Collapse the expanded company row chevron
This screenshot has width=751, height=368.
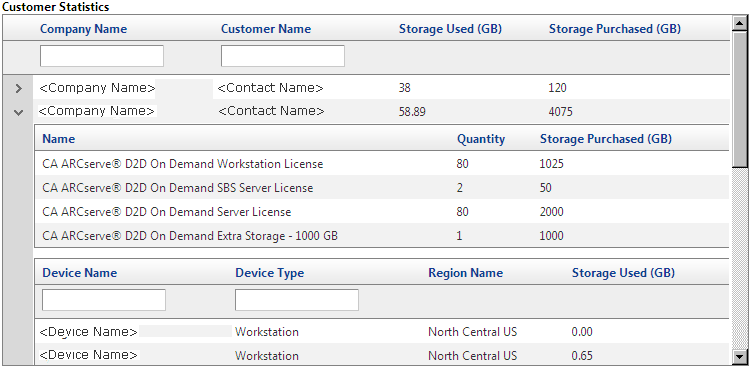(18, 113)
